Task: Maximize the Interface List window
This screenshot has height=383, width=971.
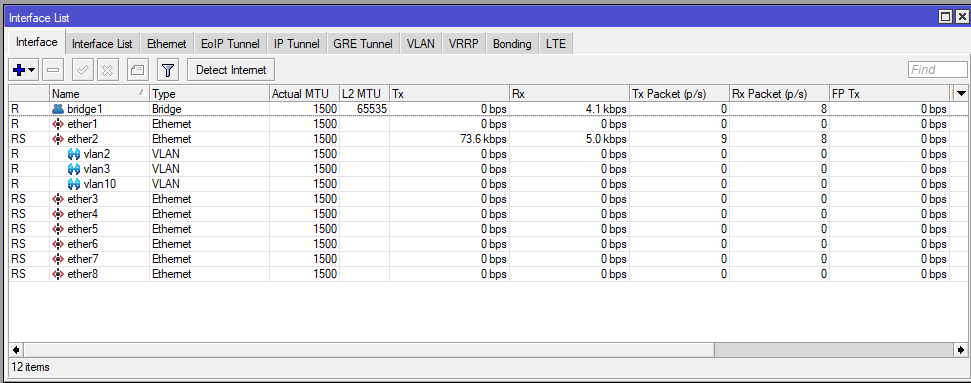Action: tap(946, 17)
